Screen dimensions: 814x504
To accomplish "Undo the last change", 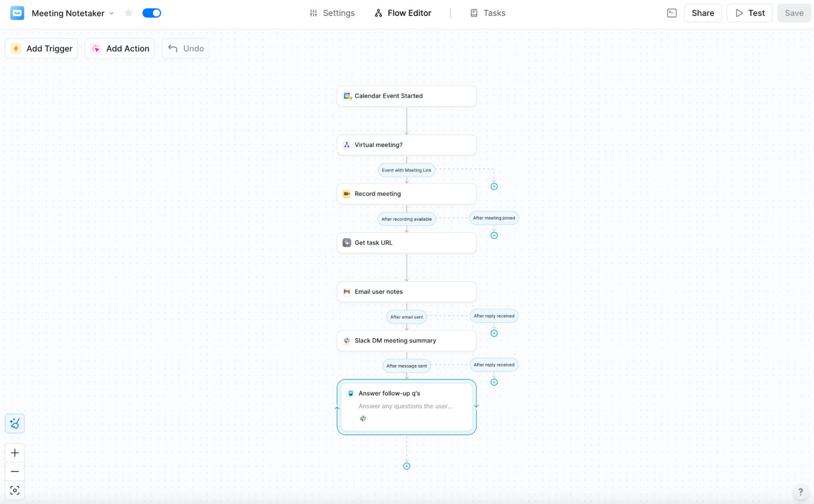I will (186, 48).
